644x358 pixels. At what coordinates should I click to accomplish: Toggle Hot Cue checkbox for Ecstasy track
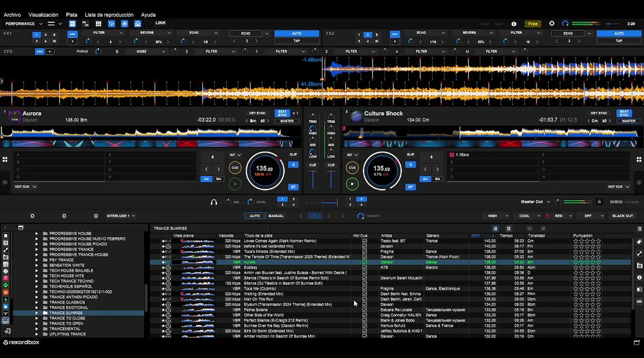(365, 268)
